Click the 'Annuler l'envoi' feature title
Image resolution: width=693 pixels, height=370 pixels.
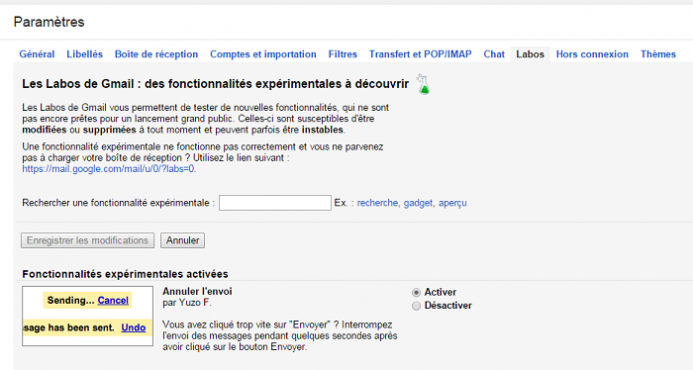pos(197,292)
